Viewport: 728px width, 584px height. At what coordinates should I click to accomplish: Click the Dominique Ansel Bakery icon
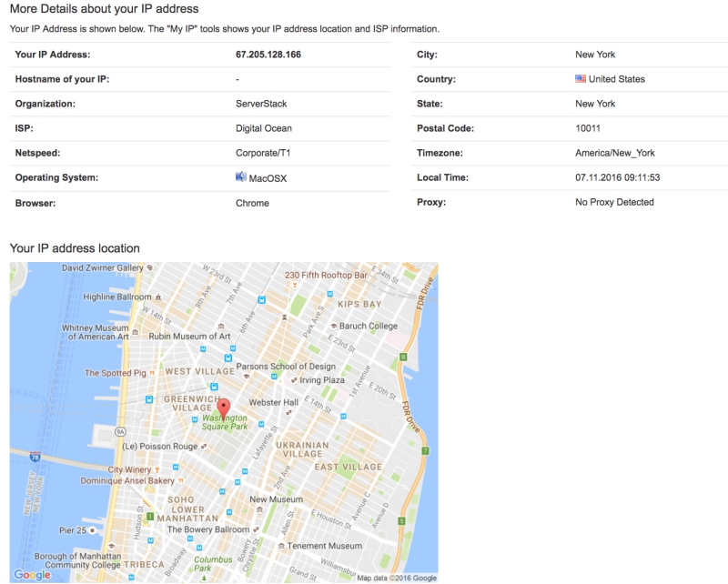180,480
